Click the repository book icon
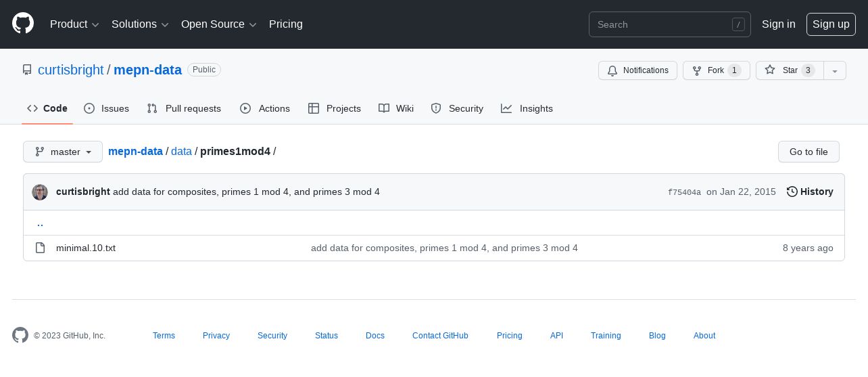This screenshot has width=868, height=377. [27, 70]
